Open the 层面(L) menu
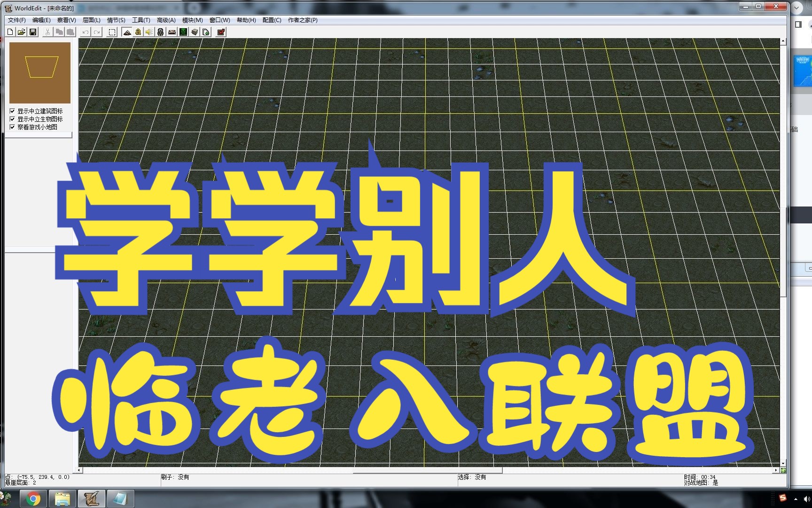Screen dimensions: 812x508 92,20
